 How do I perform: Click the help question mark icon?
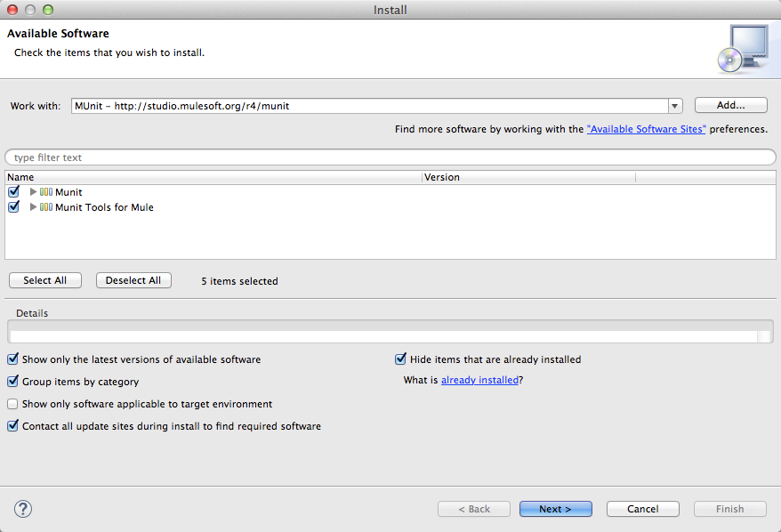click(24, 509)
